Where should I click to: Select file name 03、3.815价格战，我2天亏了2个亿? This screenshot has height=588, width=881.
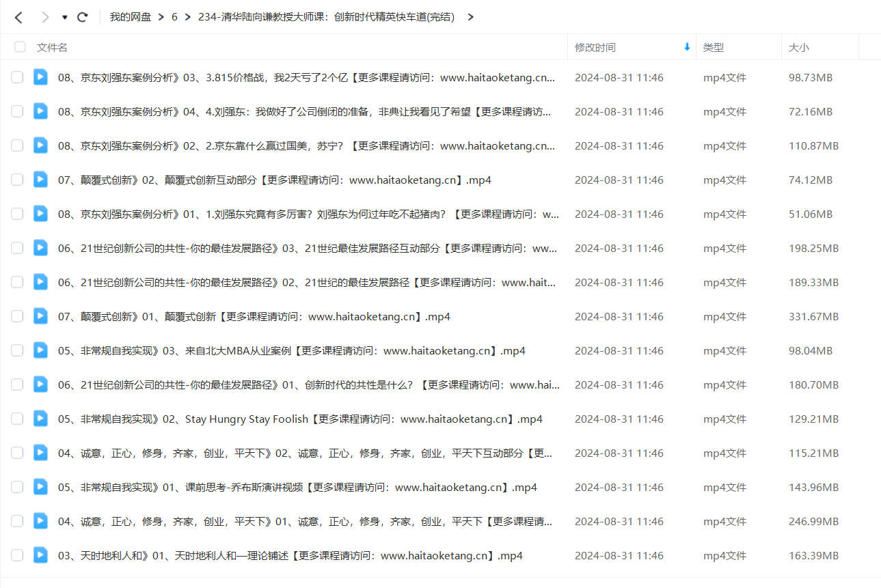306,78
